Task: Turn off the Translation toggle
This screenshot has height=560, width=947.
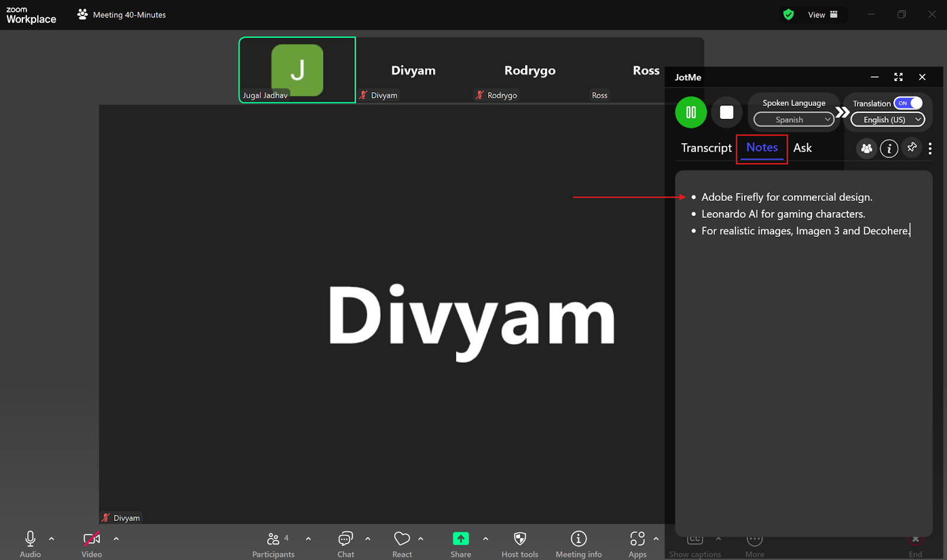Action: coord(908,103)
